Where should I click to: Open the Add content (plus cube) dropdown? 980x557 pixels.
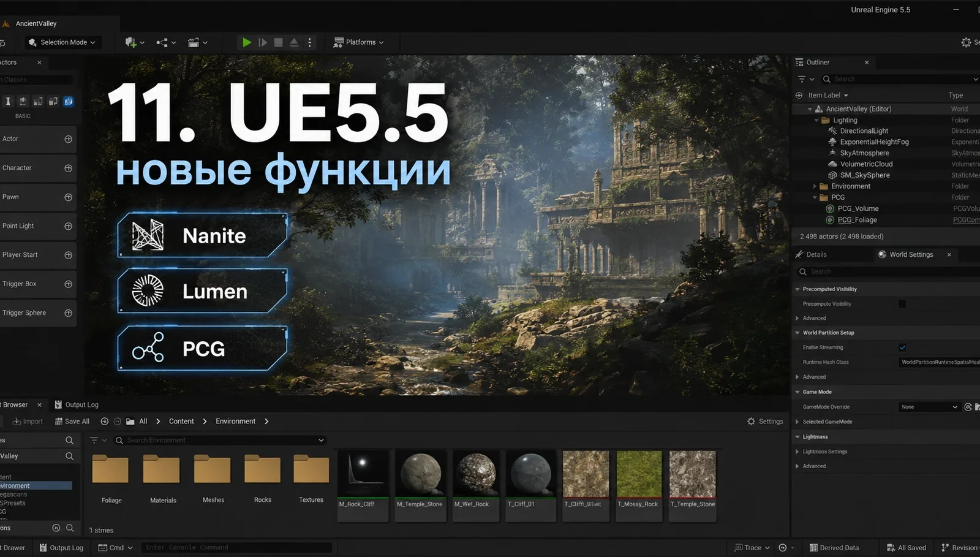point(134,42)
